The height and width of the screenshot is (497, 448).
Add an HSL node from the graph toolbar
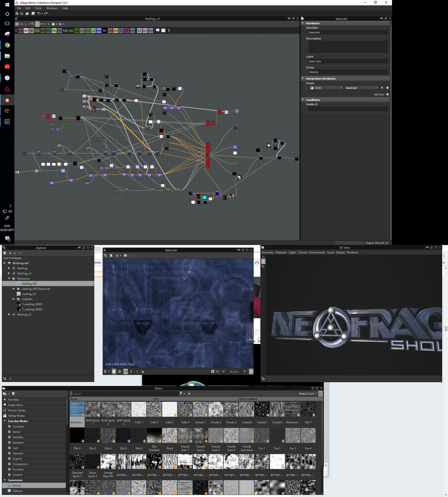coord(88,31)
